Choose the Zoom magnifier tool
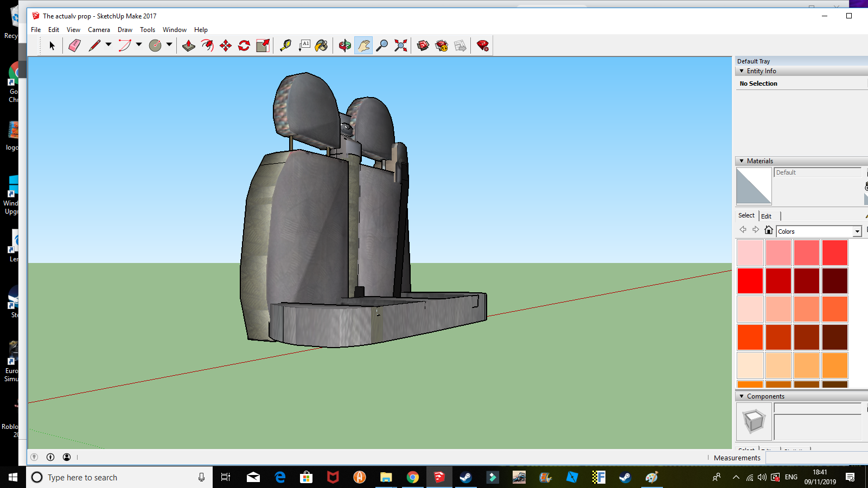The width and height of the screenshot is (868, 488). 382,46
